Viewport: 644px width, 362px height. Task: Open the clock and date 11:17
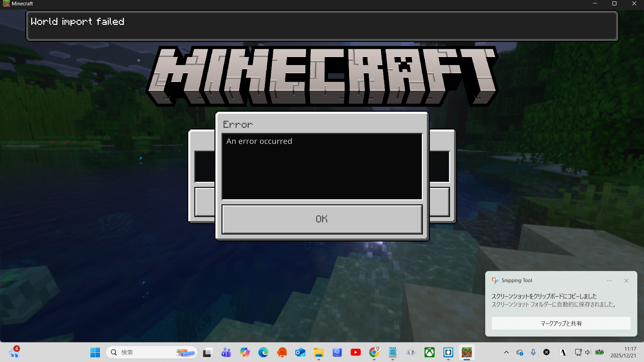[x=623, y=352]
